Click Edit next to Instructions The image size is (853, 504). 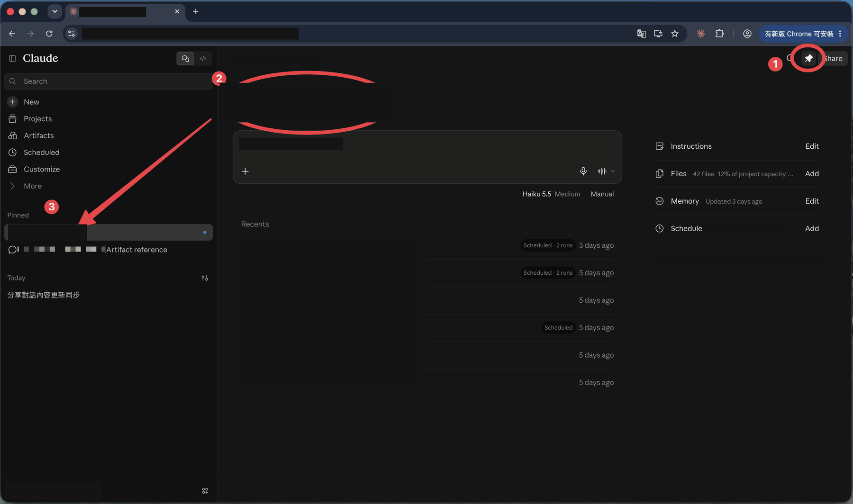coord(812,146)
